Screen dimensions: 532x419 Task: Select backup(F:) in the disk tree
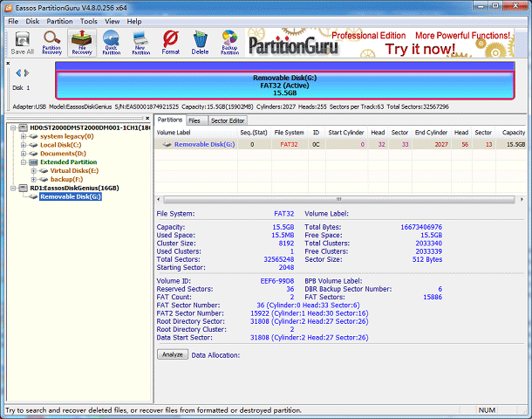[66, 179]
